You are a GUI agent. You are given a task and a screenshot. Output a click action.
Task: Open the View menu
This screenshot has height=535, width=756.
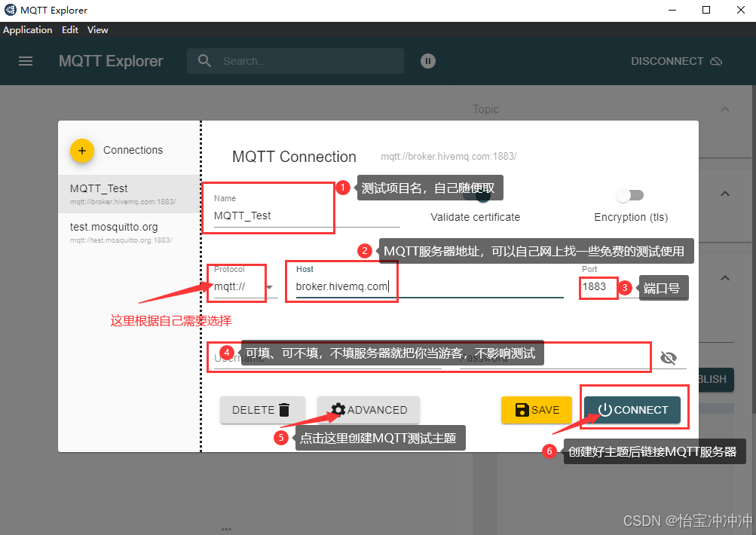pos(97,30)
